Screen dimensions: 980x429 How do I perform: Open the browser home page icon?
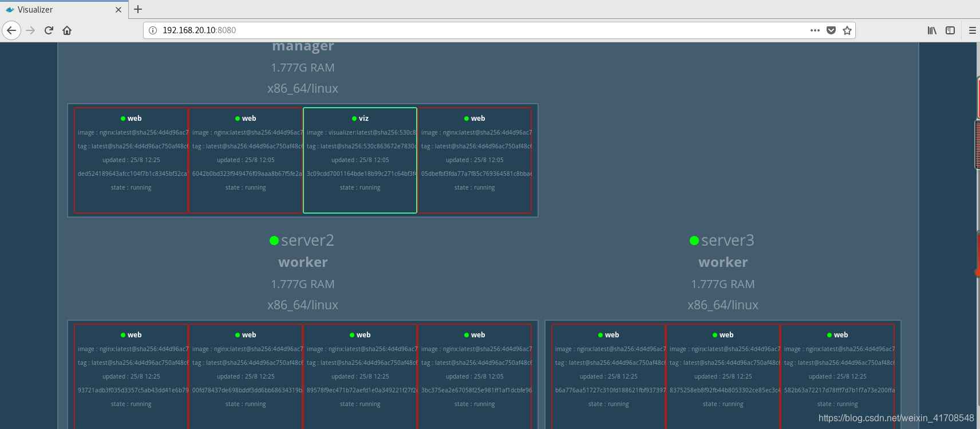(67, 30)
